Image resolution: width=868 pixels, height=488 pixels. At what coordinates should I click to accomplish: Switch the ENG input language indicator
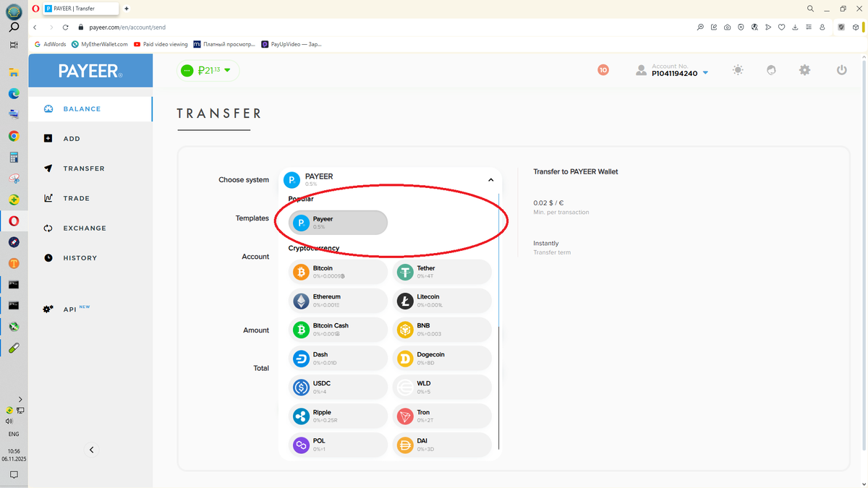click(x=14, y=435)
